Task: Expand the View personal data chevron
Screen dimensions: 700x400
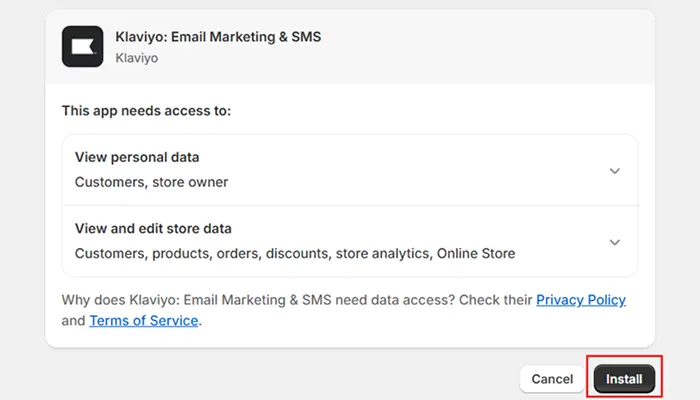Action: (x=615, y=170)
